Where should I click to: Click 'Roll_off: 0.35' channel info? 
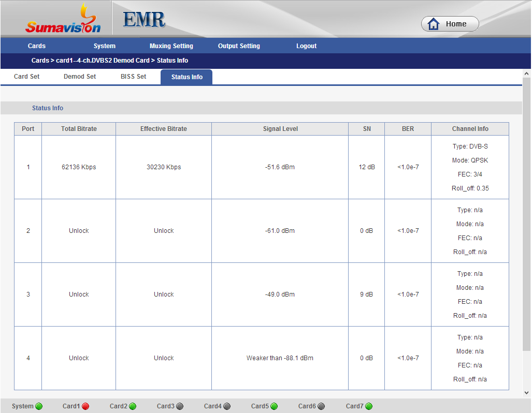pos(470,188)
